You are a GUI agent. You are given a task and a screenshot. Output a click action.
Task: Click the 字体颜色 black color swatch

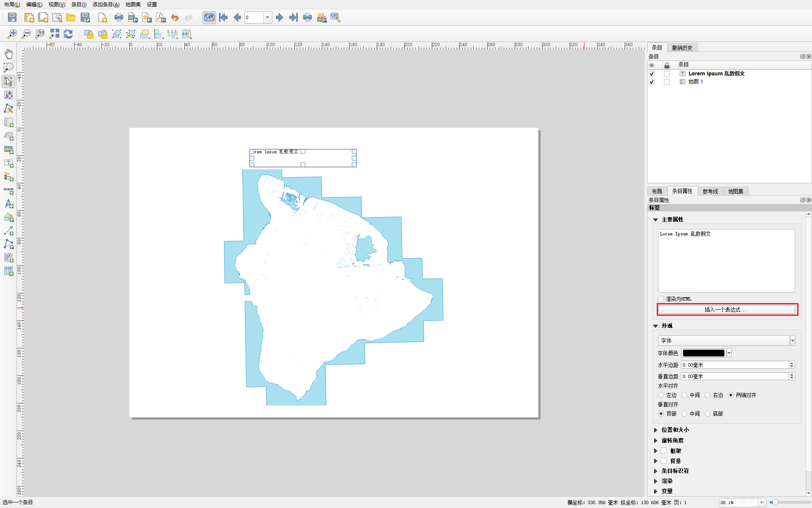pyautogui.click(x=703, y=353)
